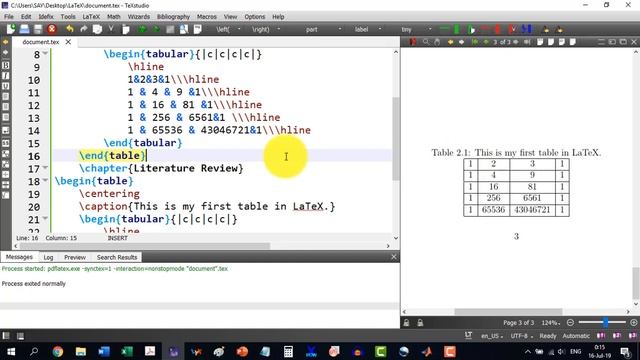
Task: Click the Build and View double-arrow icon
Action: coord(142,29)
